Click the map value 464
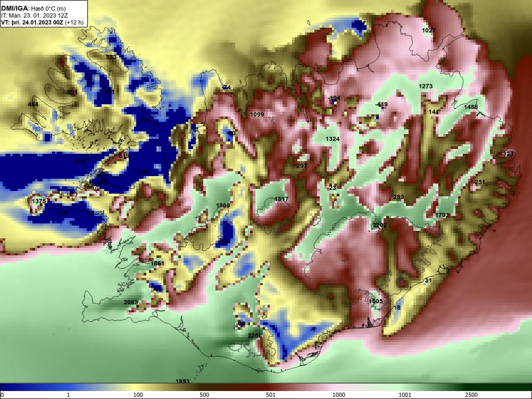Image resolution: width=532 pixels, height=399 pixels. [33, 104]
